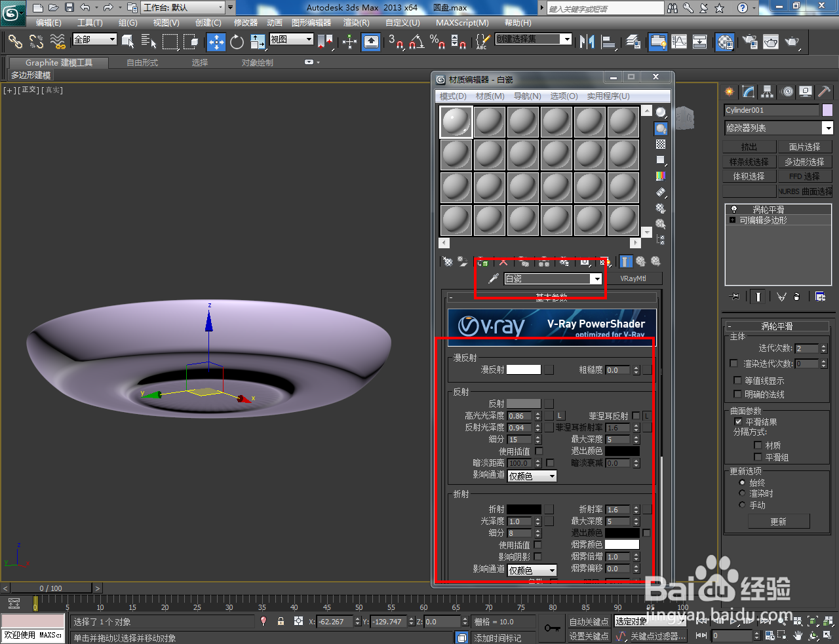Open refraction Affect Channels dropdown

click(x=532, y=571)
